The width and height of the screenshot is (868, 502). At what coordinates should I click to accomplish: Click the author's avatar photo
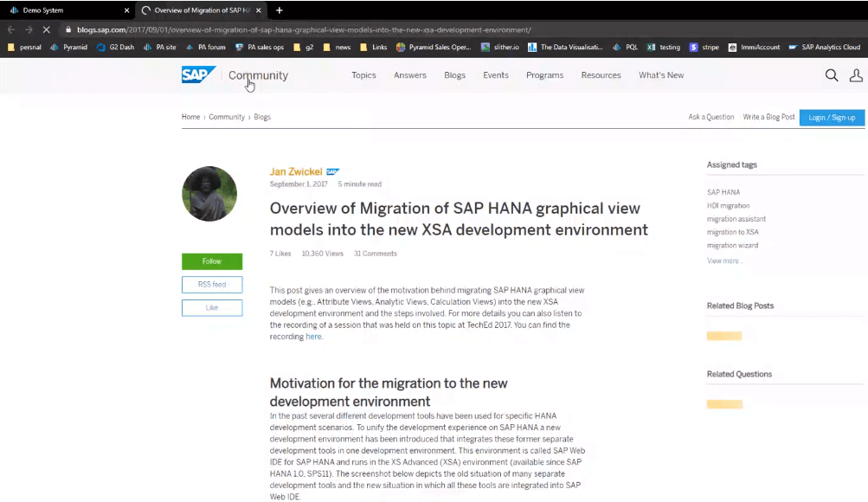point(209,194)
